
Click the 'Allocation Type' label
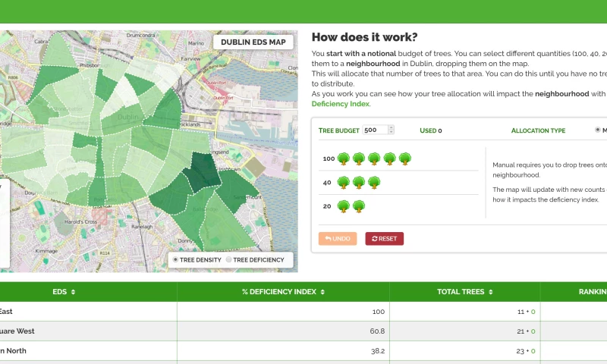(x=538, y=130)
